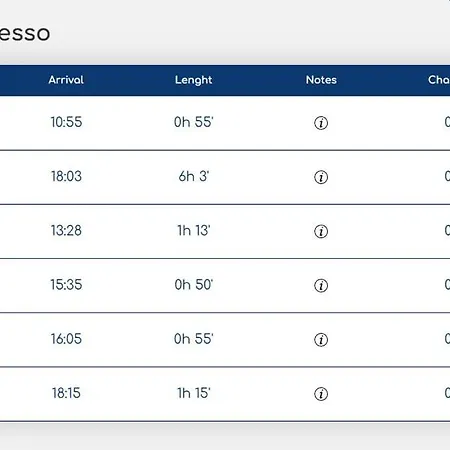Select the 18:15 arrival time cell
Viewport: 450px width, 450px height.
pyautogui.click(x=66, y=393)
